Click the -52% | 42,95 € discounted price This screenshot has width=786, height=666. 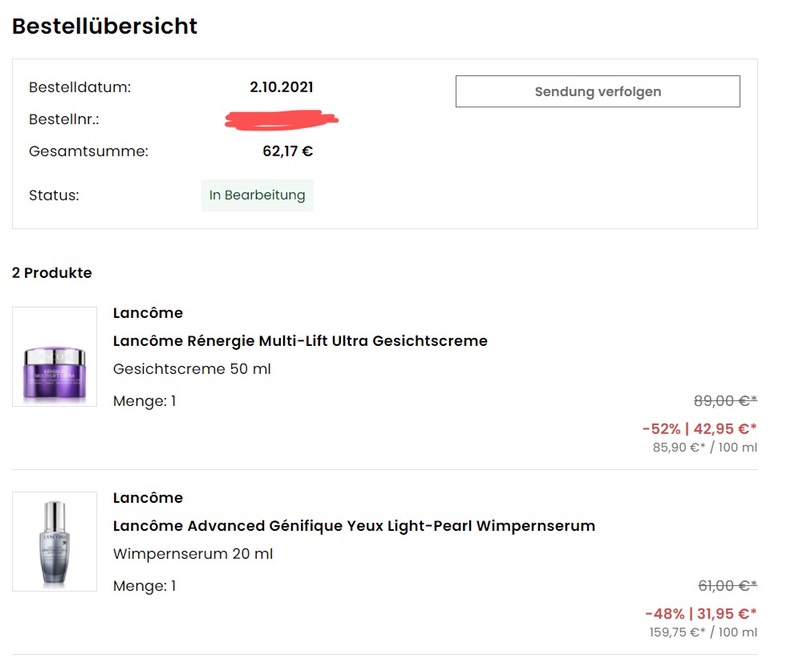click(700, 429)
